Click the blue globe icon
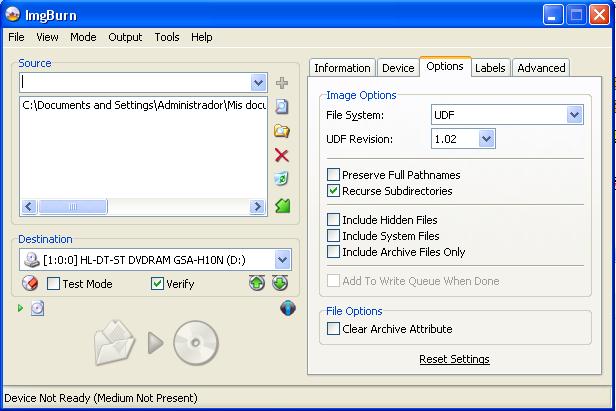Screen dimensions: 616x411 tap(288, 308)
